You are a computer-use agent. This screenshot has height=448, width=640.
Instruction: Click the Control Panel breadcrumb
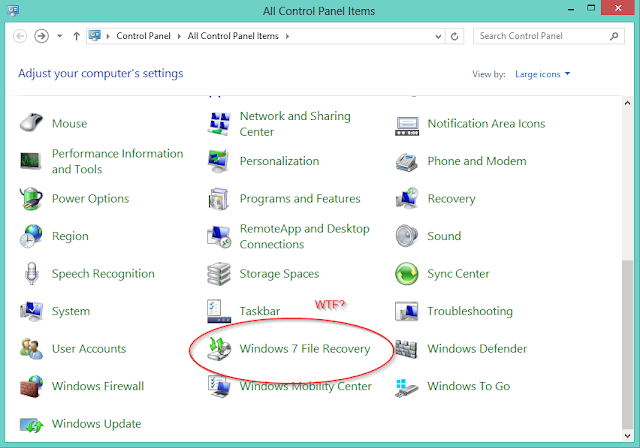click(143, 36)
